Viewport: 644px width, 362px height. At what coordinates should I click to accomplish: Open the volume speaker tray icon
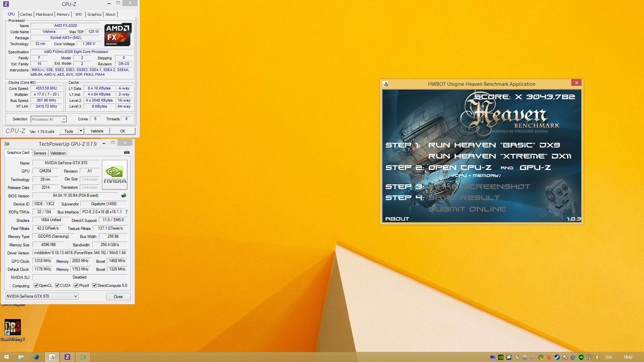tap(597, 357)
